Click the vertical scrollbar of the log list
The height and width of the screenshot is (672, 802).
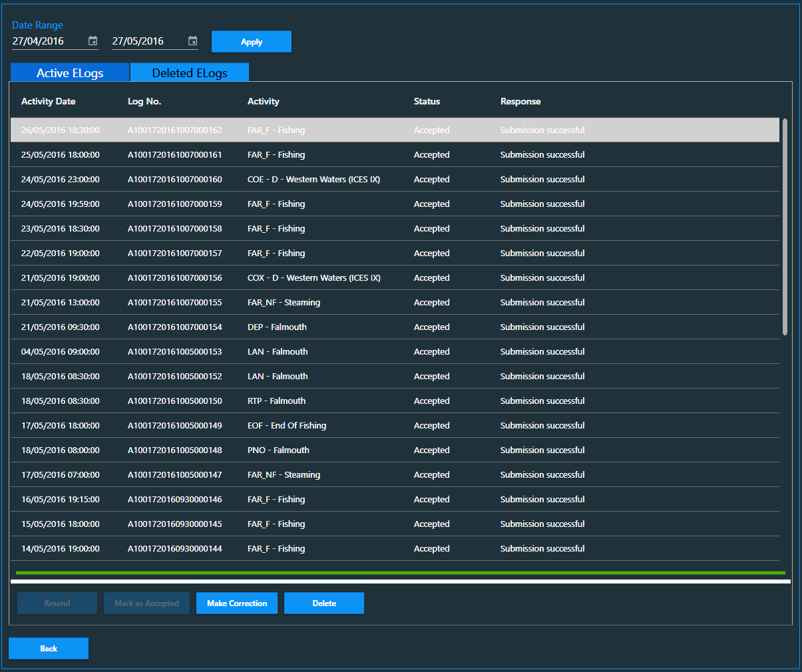point(785,227)
